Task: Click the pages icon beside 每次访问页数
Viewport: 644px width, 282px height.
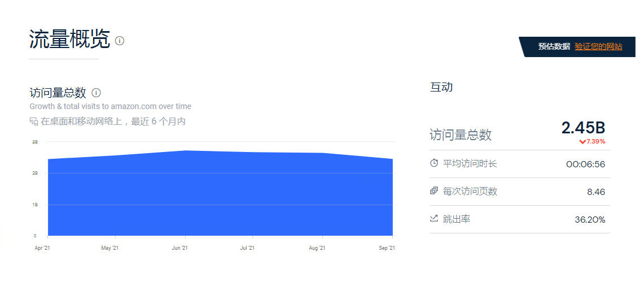Action: tap(434, 191)
